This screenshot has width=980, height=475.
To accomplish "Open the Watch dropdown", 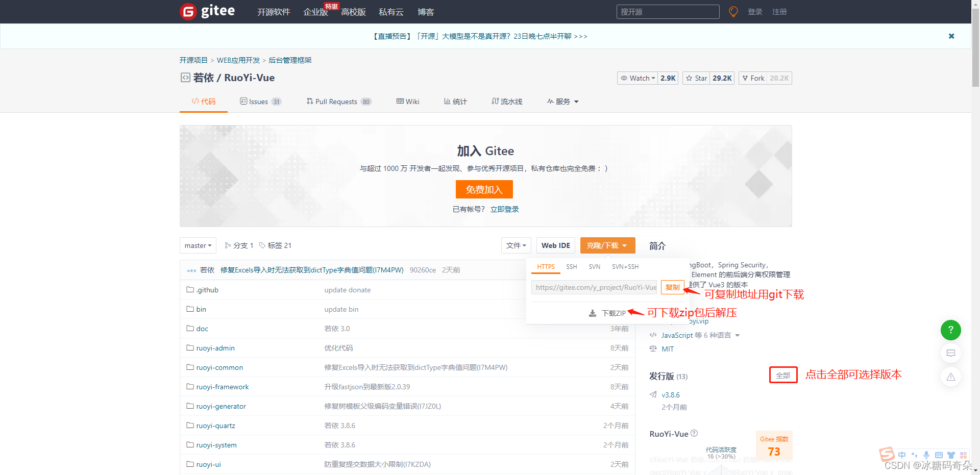I will [638, 78].
